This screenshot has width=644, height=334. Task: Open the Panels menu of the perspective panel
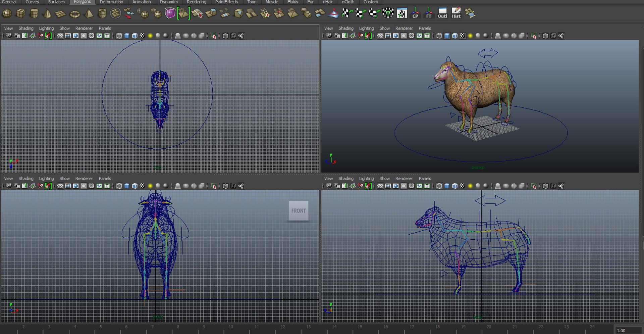click(425, 28)
